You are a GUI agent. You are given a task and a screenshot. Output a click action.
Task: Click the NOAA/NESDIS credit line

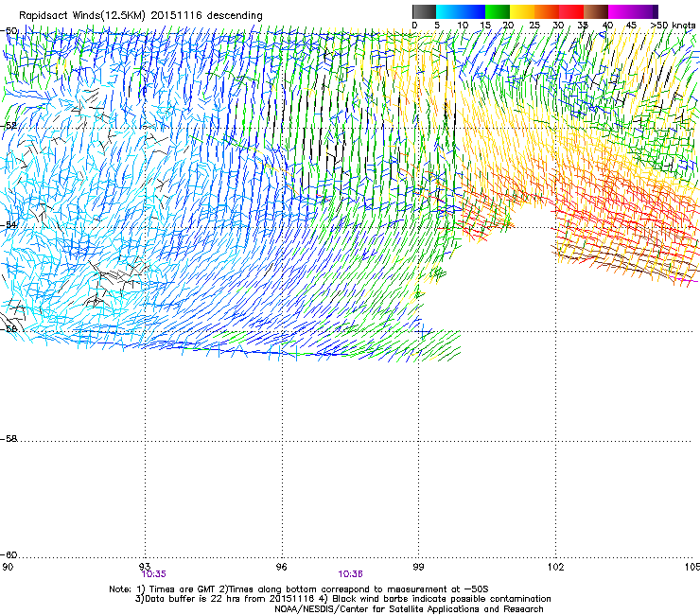(409, 608)
